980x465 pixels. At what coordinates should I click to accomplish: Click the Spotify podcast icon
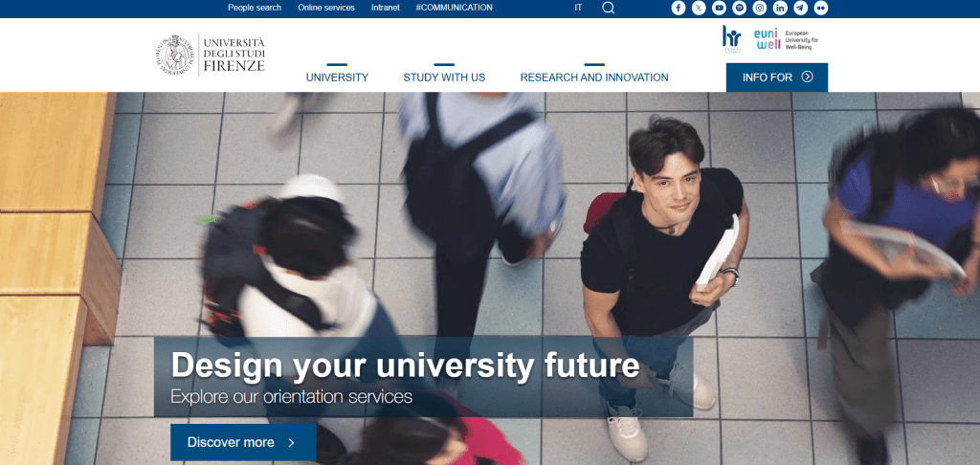(x=740, y=8)
